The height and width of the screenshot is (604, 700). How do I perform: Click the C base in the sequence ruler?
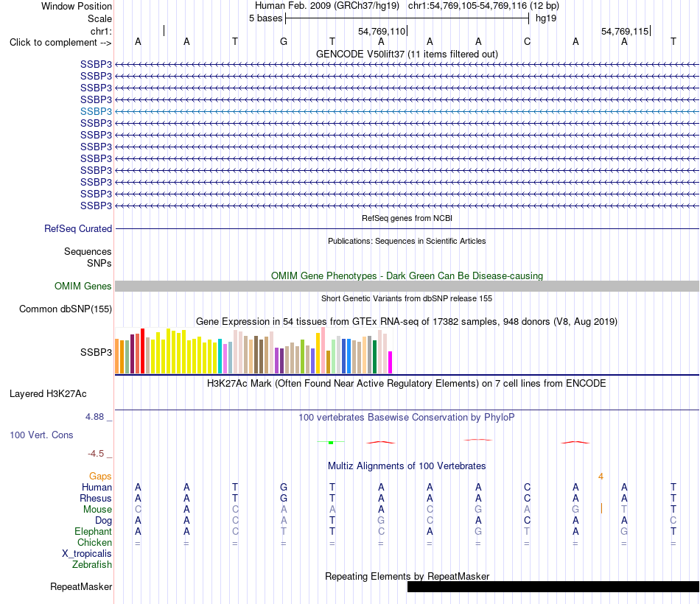point(527,41)
